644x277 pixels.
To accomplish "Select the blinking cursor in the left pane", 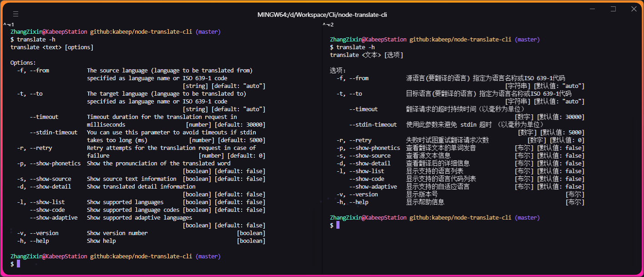I will pos(18,263).
